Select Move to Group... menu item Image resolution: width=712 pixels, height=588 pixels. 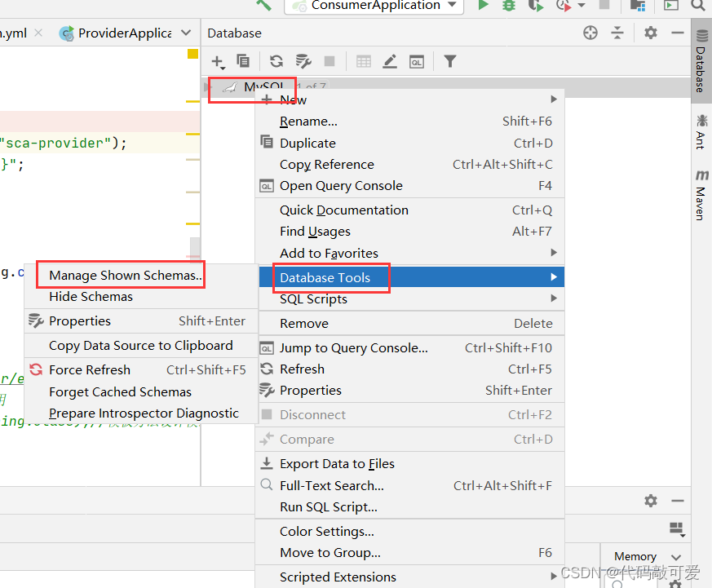pyautogui.click(x=411, y=553)
